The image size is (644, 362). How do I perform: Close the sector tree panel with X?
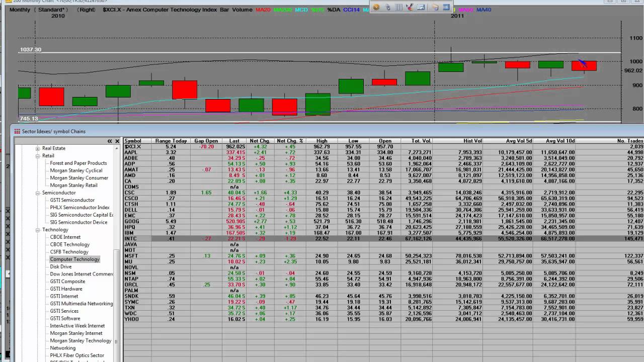point(117,141)
